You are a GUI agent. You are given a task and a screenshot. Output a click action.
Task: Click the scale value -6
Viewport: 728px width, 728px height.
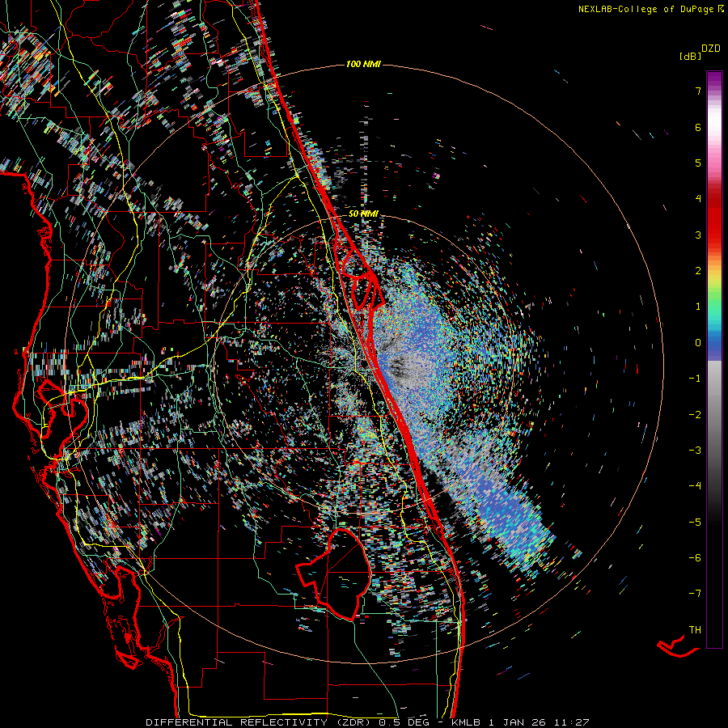(695, 557)
